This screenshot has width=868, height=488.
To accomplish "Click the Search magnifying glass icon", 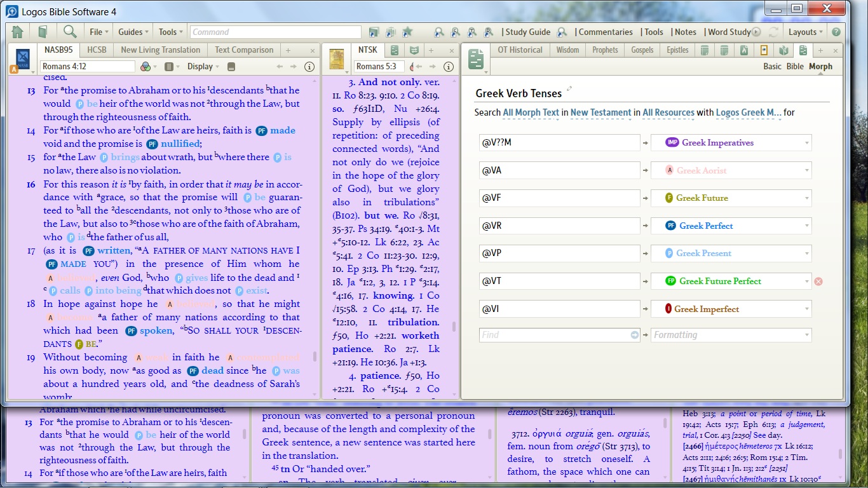I will (x=70, y=32).
